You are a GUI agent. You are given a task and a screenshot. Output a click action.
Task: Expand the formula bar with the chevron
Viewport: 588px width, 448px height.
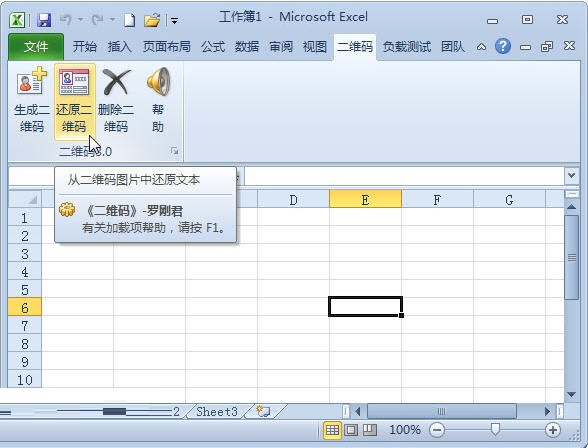coord(571,175)
